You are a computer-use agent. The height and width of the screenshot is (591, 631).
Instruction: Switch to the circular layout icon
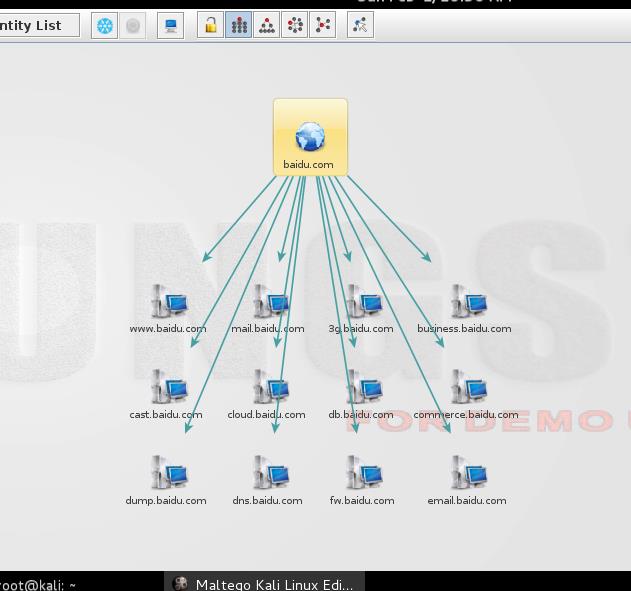[295, 25]
